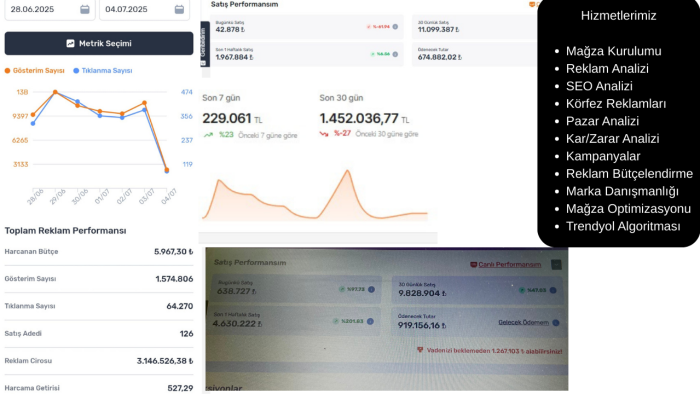Click the Tıklanma Sayısı value 64.270
This screenshot has width=700, height=394.
pos(180,306)
